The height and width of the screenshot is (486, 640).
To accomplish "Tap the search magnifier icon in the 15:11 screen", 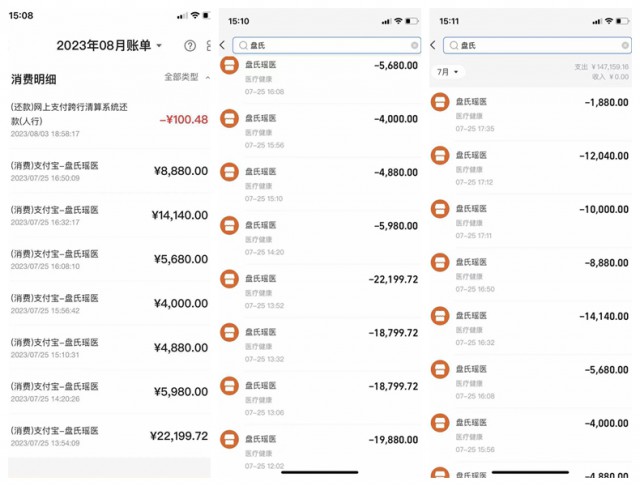I will (454, 45).
